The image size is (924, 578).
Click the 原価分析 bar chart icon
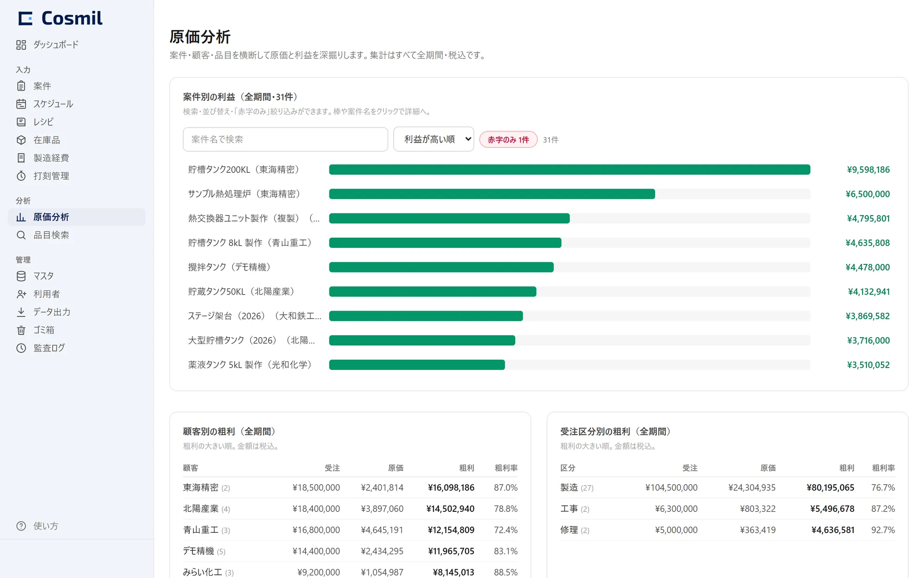[x=21, y=217]
